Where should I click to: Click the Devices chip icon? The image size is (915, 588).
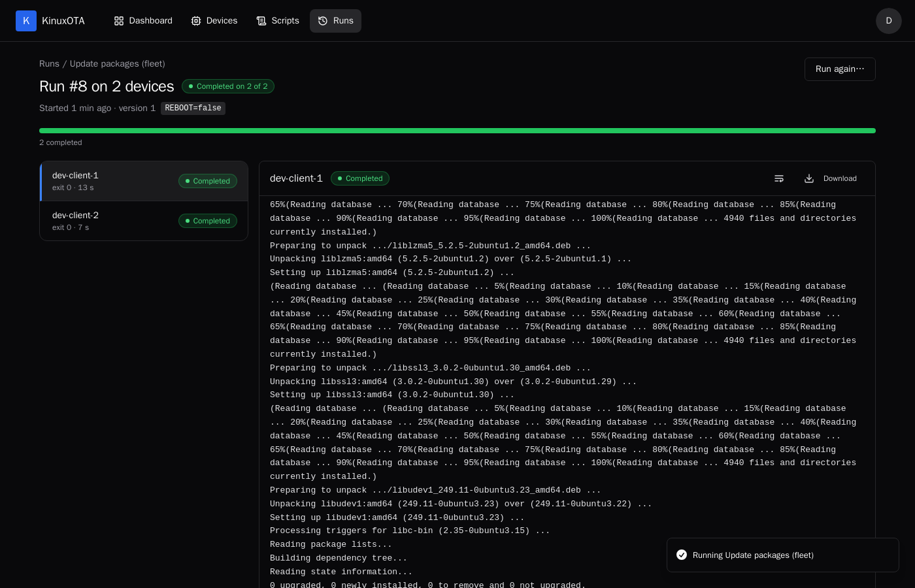tap(196, 21)
